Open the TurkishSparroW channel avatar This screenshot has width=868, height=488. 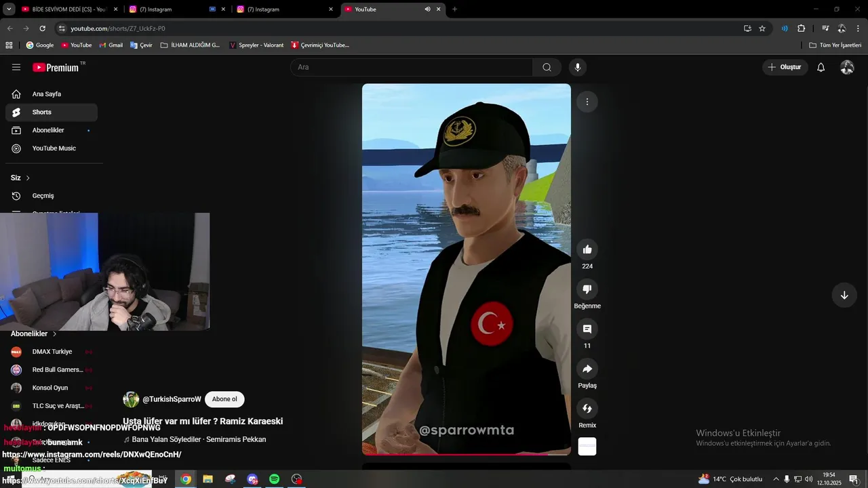tap(131, 399)
